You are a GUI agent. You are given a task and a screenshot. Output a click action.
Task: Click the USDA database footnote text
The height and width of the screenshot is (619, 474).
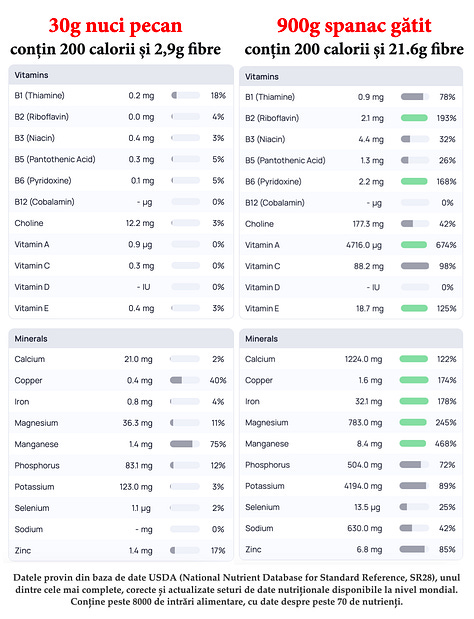(237, 590)
